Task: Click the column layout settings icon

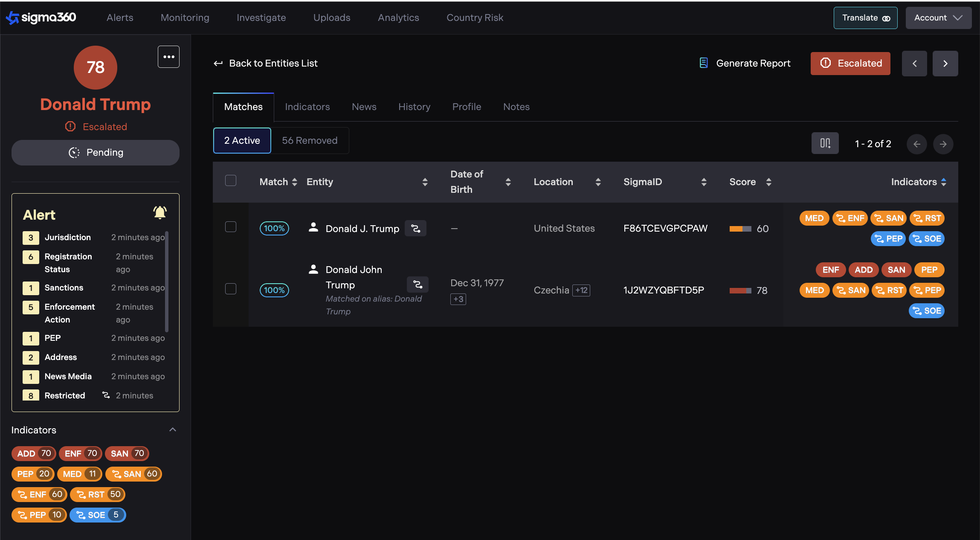Action: click(x=825, y=144)
